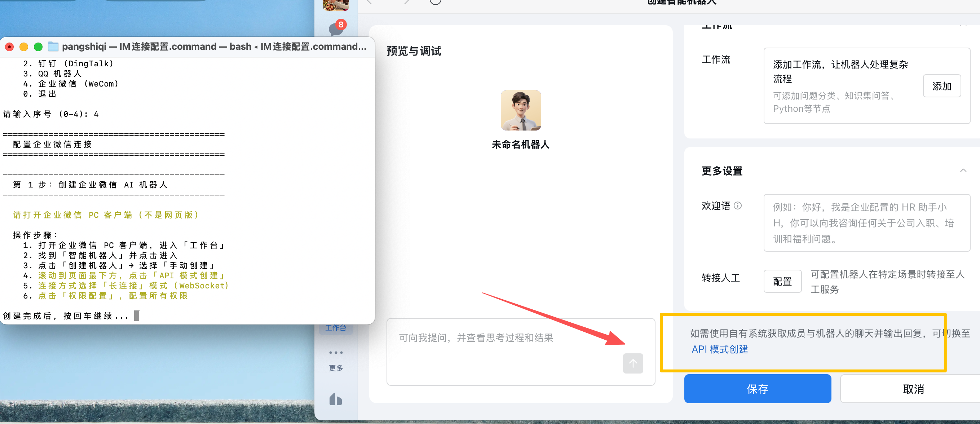Click the user profile avatar in sidebar
The width and height of the screenshot is (980, 424).
336,5
